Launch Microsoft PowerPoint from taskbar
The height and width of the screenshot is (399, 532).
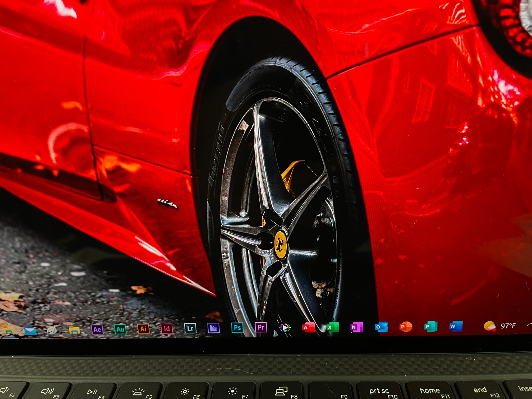406,327
